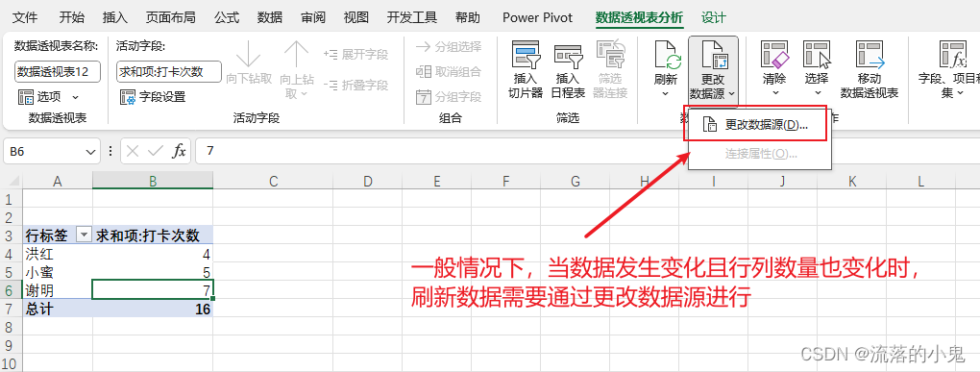Click 分组字段 group field
The height and width of the screenshot is (372, 980).
(448, 96)
